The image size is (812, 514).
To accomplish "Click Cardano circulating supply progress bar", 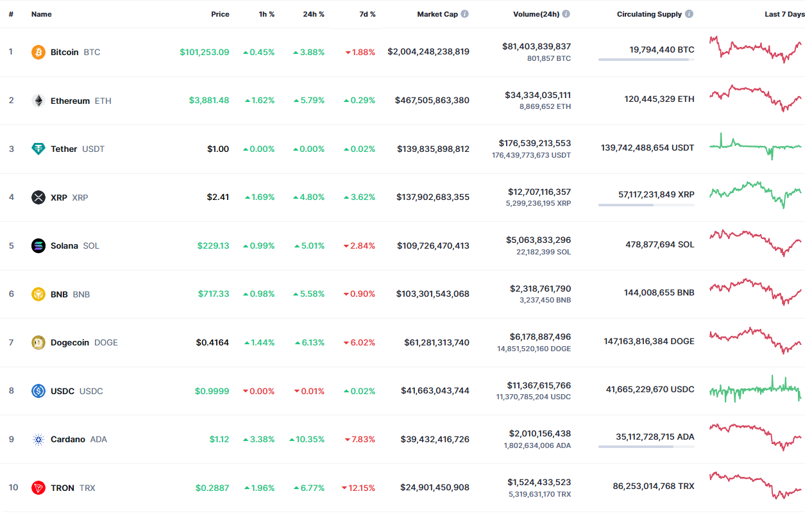I will click(x=647, y=447).
